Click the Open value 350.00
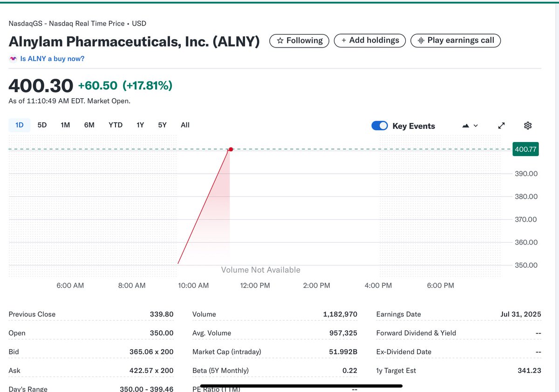 click(162, 333)
